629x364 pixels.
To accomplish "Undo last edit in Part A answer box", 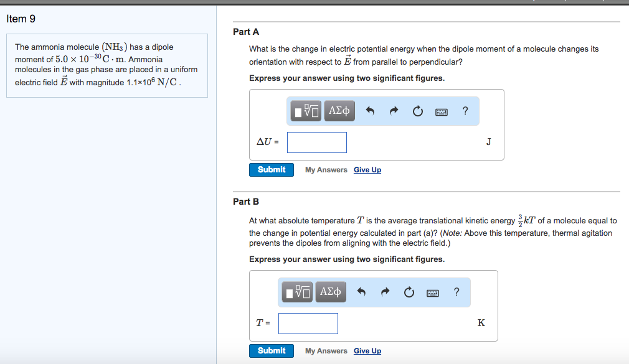I will 371,110.
